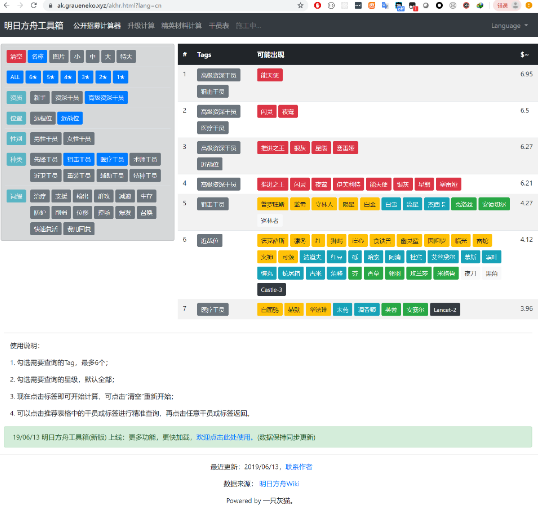538x512 pixels.
Task: Bookmark this page with the star icon
Action: coord(300,5)
